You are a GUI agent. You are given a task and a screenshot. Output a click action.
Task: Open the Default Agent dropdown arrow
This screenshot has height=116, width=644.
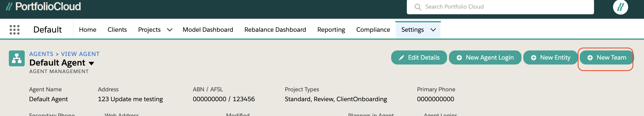pos(91,63)
